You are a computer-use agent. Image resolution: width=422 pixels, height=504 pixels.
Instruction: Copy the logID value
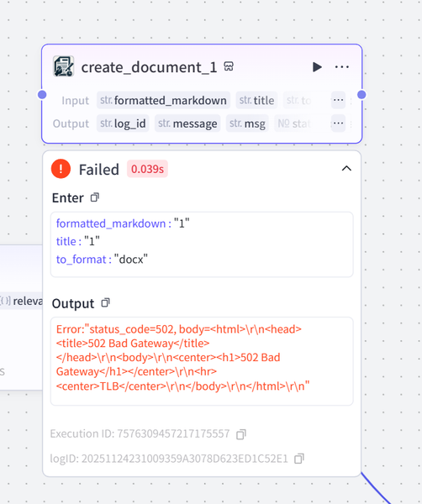click(298, 459)
